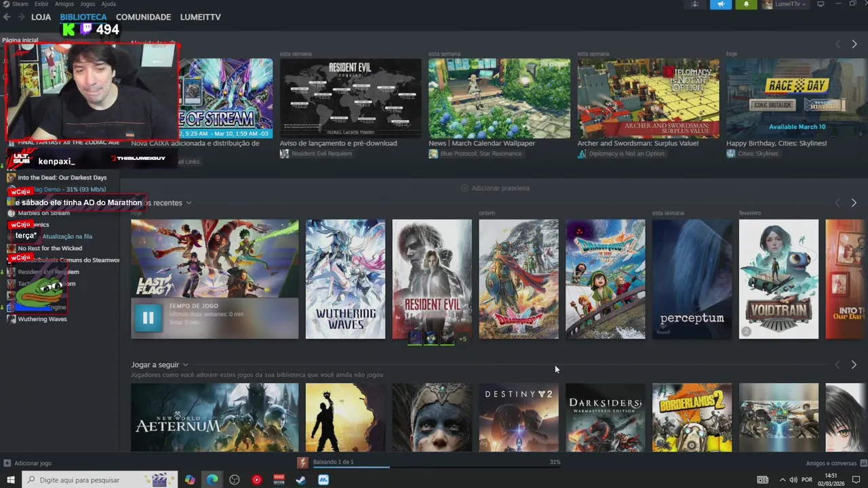Open the Borderlands 2 game cover
Viewport: 868px width, 488px height.
692,418
